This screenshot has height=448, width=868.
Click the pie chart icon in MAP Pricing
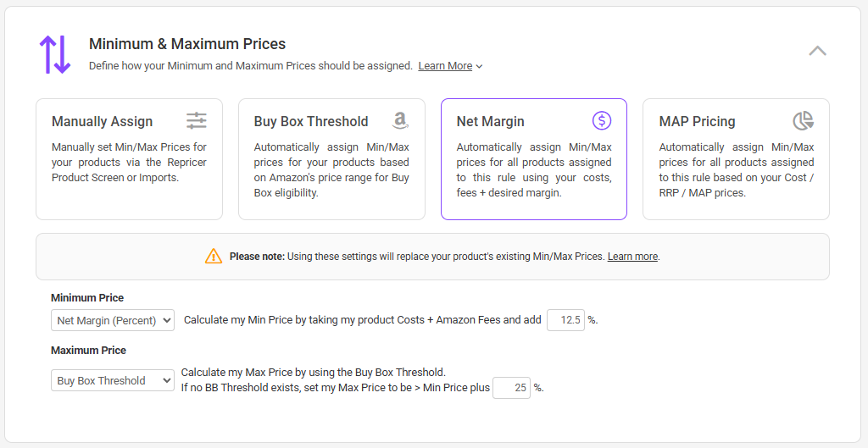[803, 120]
